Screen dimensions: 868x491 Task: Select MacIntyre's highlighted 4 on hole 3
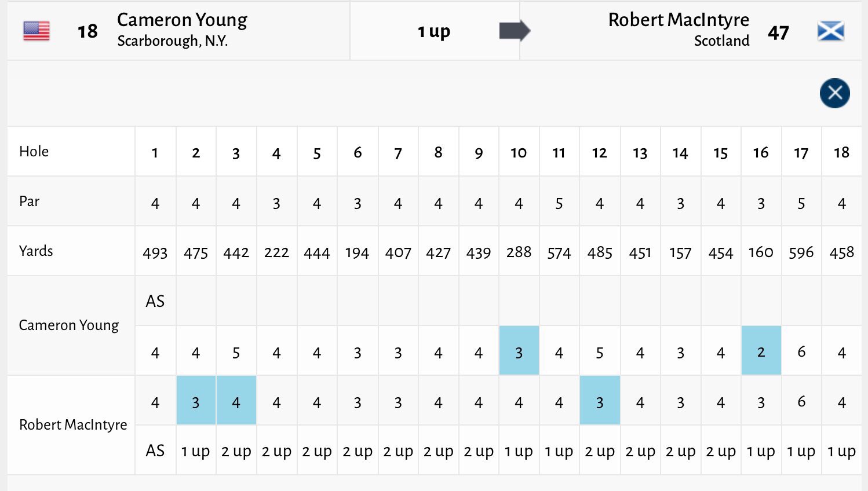point(236,401)
